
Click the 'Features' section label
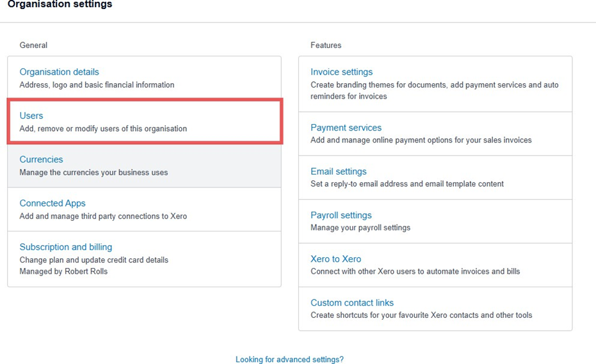[x=326, y=45]
